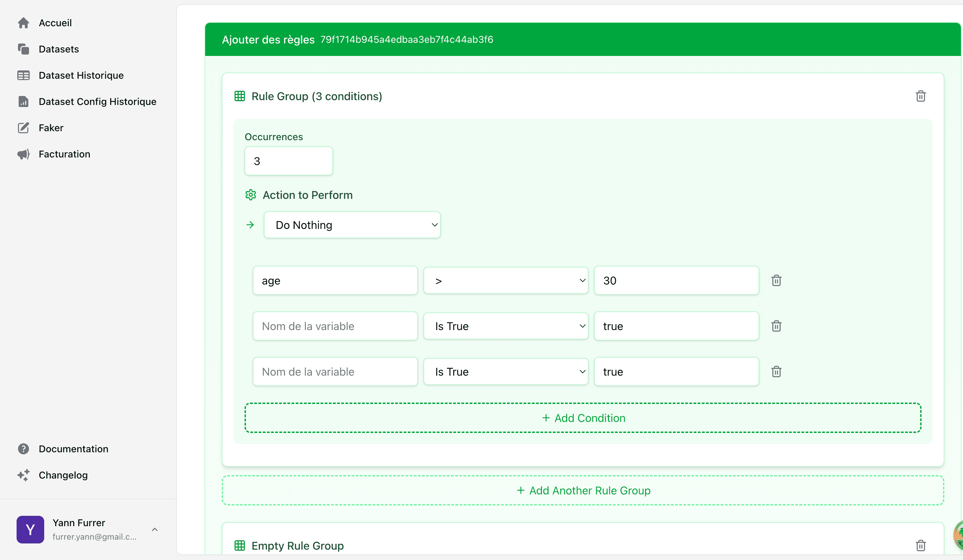Go to Datasets in sidebar

click(58, 49)
